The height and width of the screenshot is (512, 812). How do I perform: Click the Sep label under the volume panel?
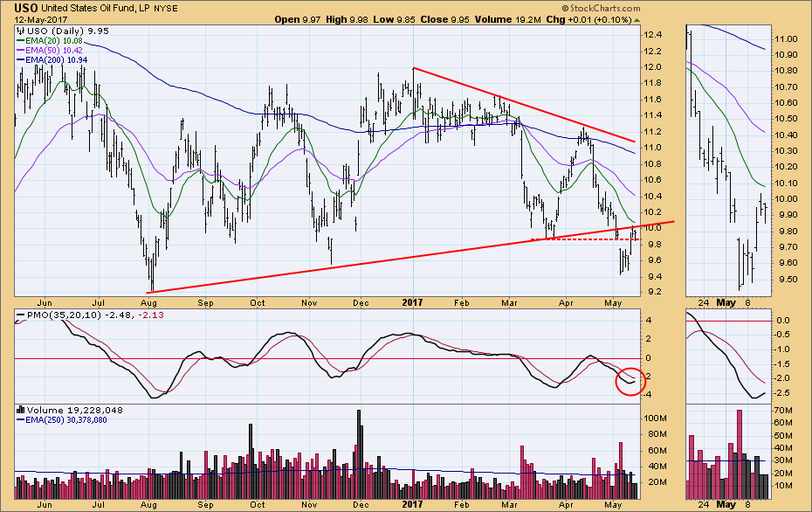click(x=205, y=504)
